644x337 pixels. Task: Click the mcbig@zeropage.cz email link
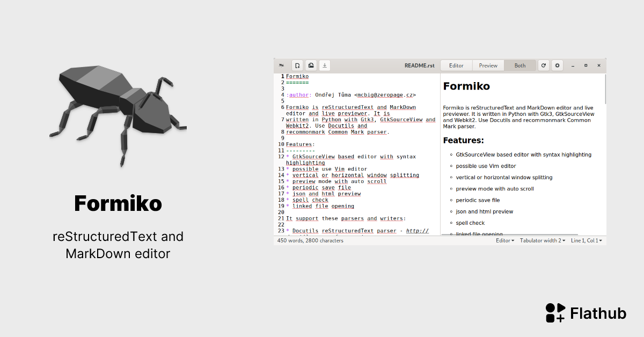point(386,94)
